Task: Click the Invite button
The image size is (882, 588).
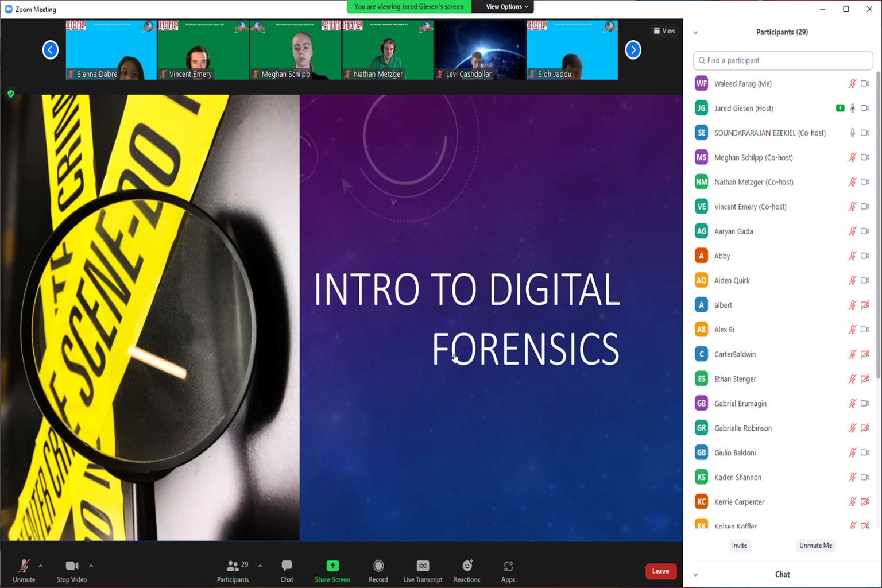Action: pyautogui.click(x=740, y=546)
